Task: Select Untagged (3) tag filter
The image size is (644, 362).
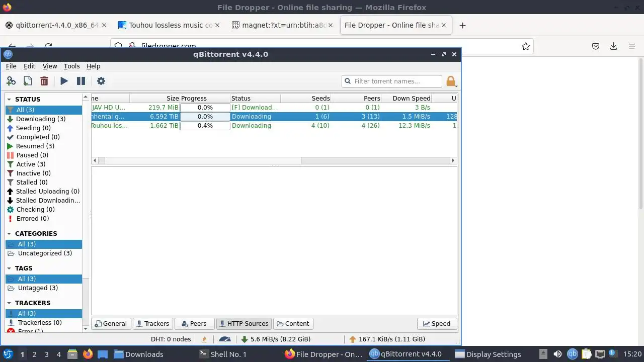Action: point(43,288)
